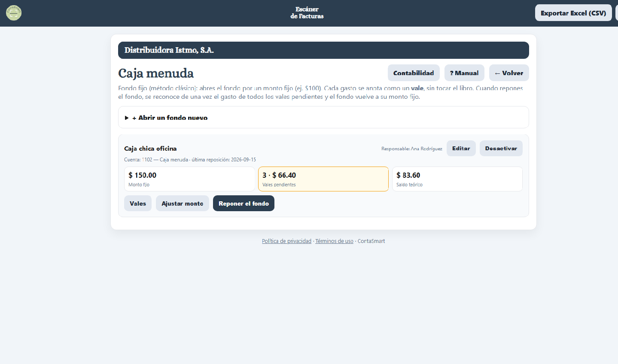Click the $ 150.00 Monto fijo card

click(189, 179)
